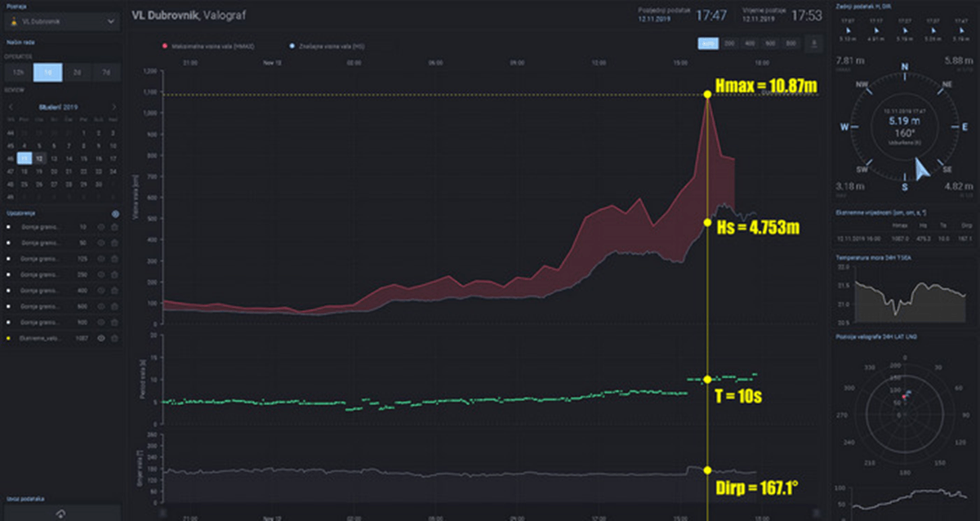Click the download icon above the chart

[813, 43]
